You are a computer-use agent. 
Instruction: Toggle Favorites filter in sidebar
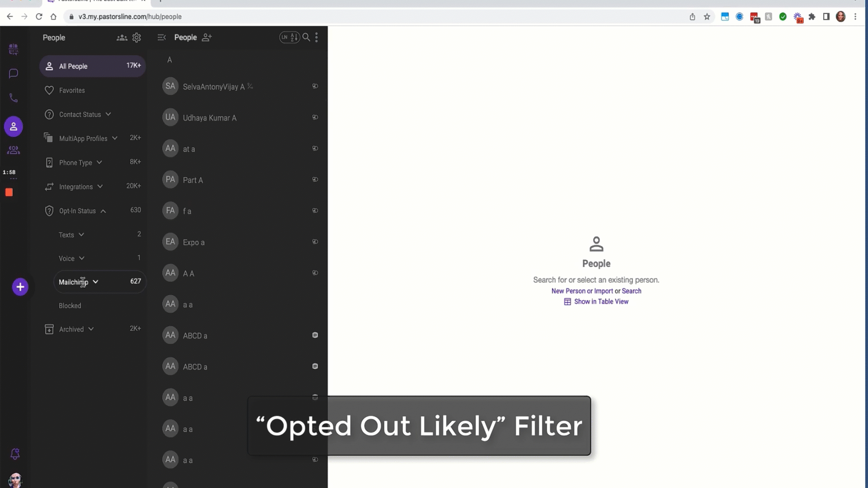[71, 90]
